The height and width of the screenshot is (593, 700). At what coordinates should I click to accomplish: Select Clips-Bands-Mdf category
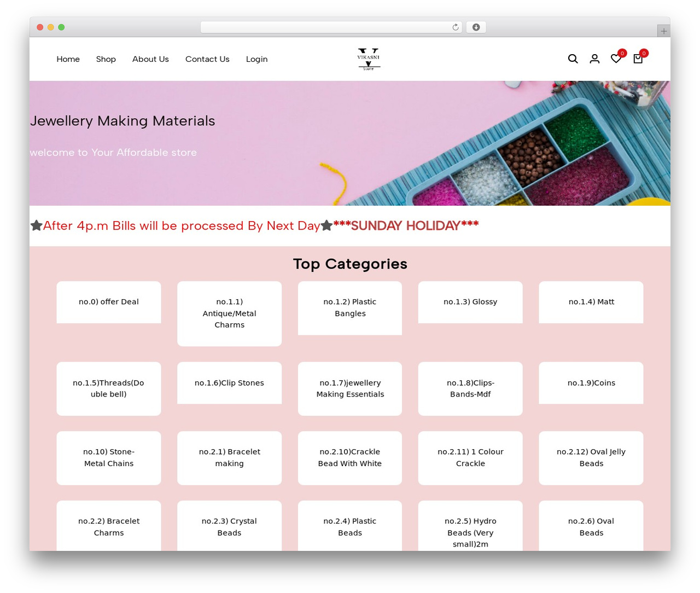(470, 388)
